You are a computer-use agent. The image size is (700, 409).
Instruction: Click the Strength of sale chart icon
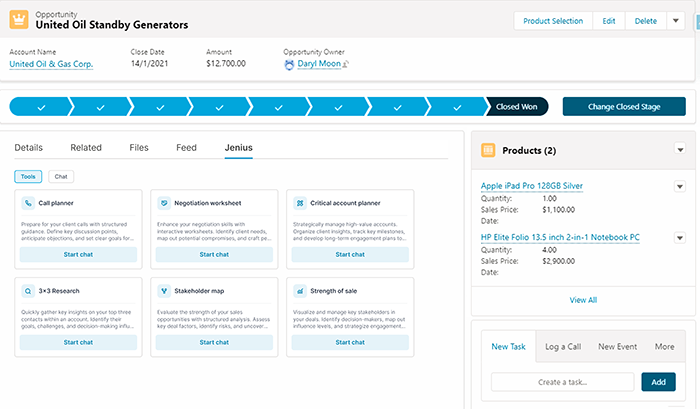tap(300, 291)
